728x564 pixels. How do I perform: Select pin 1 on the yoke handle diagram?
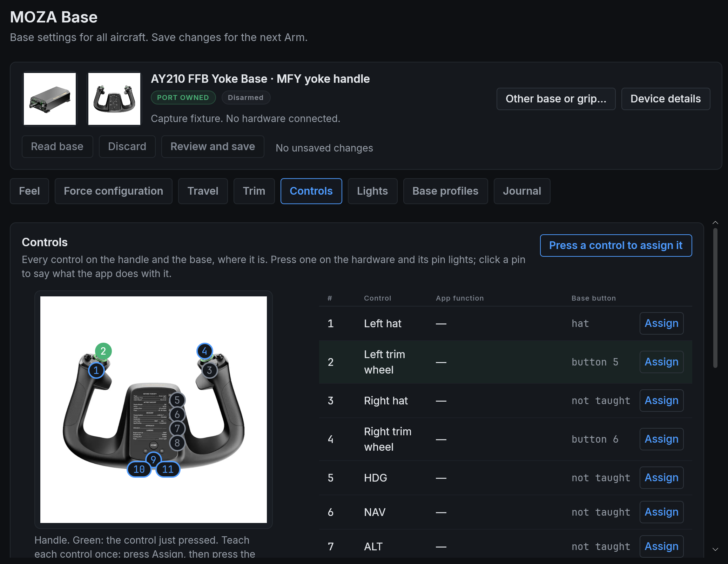click(96, 370)
